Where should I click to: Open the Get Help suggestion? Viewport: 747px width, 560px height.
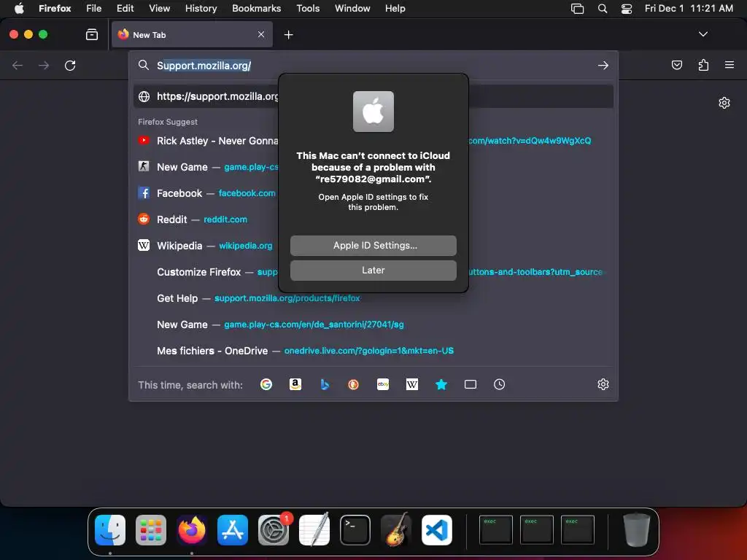tap(373, 298)
